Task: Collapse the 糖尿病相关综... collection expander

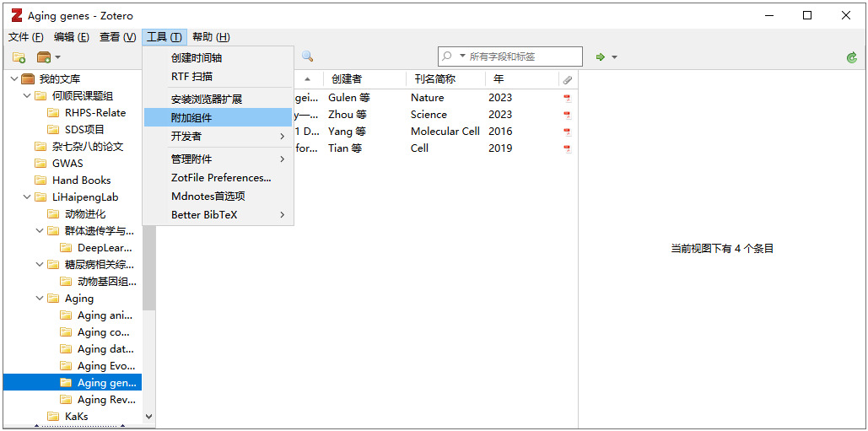Action: coord(40,265)
